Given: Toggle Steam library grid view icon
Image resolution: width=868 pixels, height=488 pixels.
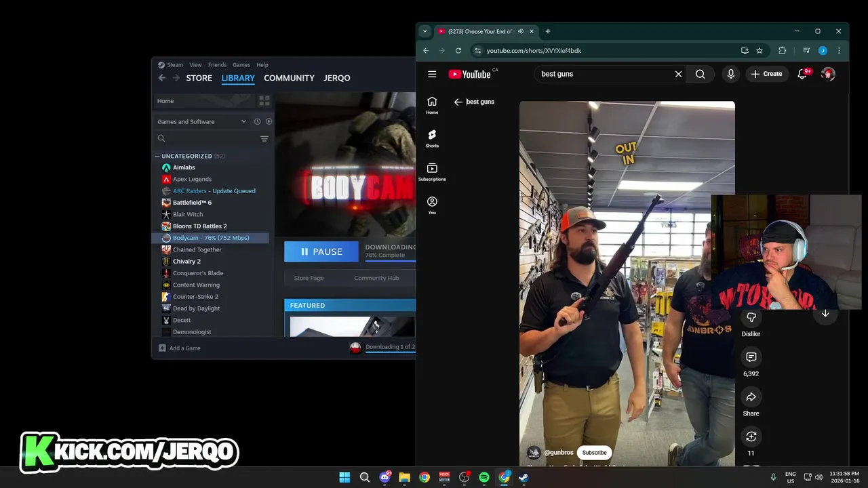Looking at the screenshot, I should coord(264,101).
